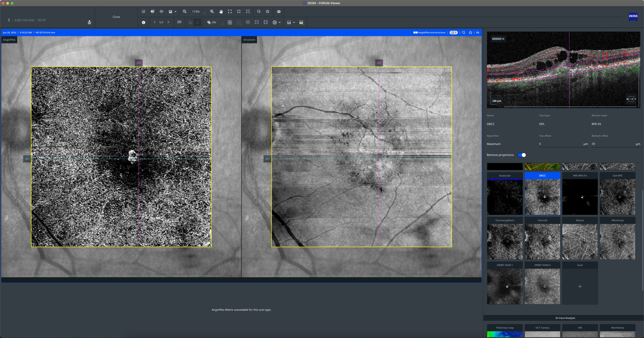This screenshot has width=644, height=338.
Task: Select the Retina preset
Action: click(x=580, y=238)
